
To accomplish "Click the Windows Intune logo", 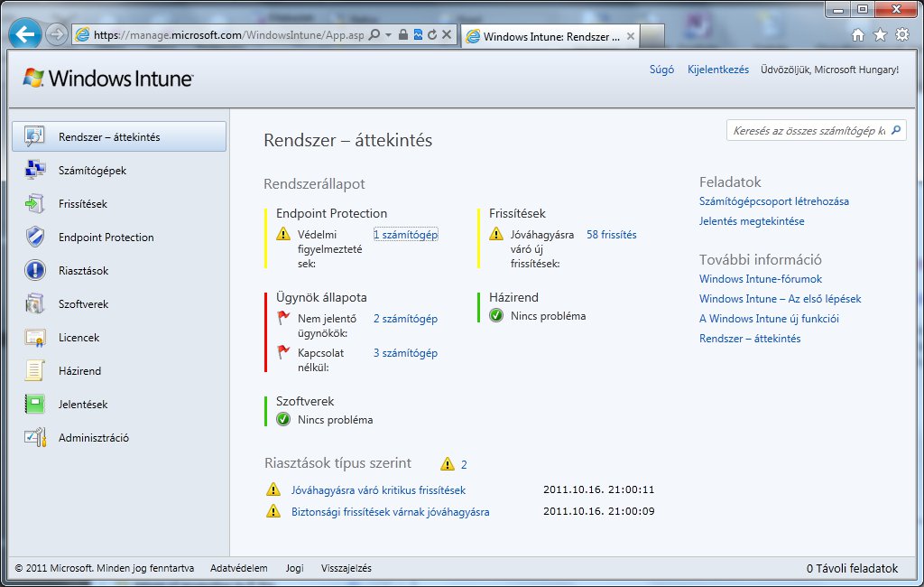I will [x=108, y=78].
